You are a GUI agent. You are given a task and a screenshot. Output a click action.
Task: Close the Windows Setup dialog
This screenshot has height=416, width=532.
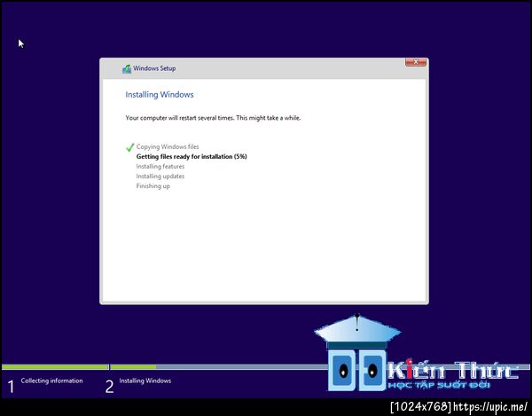pos(416,62)
